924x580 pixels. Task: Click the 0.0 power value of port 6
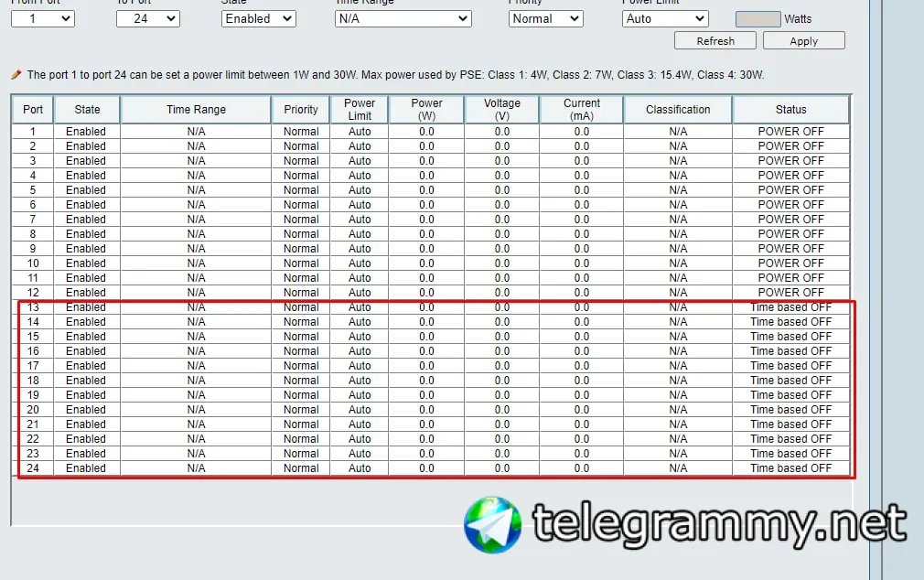[426, 205]
